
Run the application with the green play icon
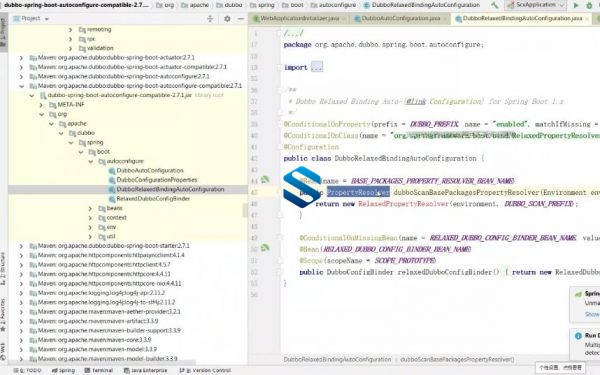[x=576, y=5]
